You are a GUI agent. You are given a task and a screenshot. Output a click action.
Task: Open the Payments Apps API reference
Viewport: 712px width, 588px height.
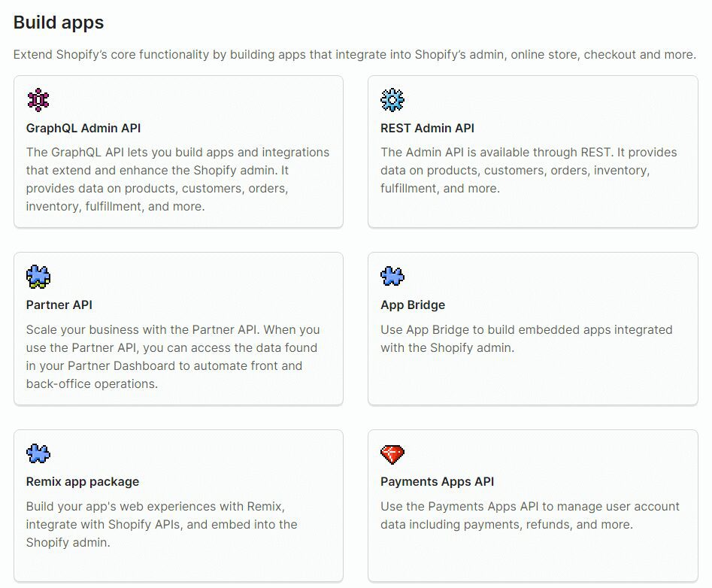(438, 481)
